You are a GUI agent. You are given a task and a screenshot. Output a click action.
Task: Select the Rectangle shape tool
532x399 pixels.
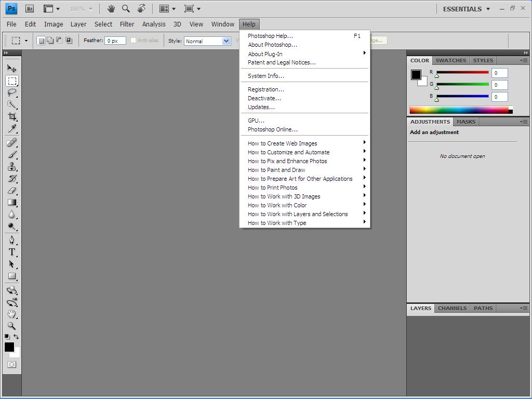pyautogui.click(x=12, y=276)
